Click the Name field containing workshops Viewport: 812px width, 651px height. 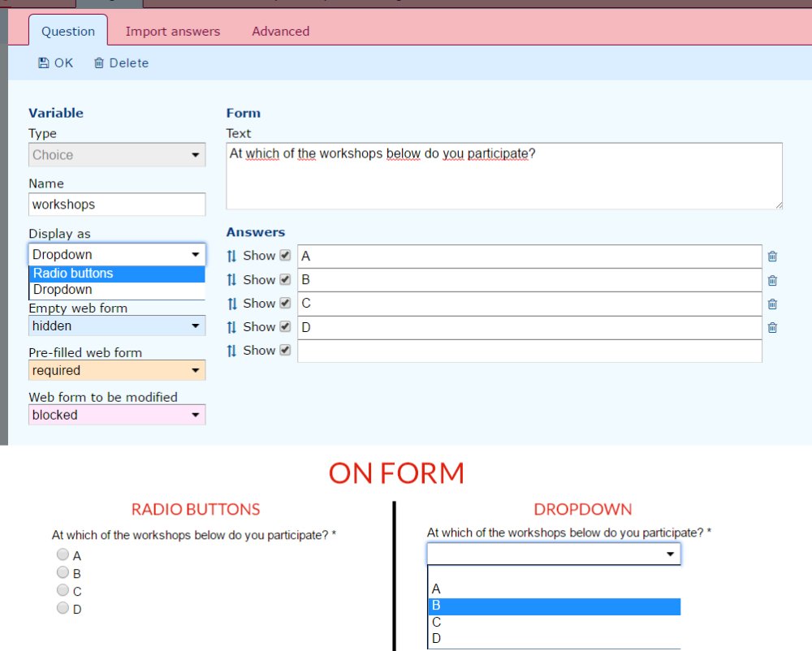(117, 205)
